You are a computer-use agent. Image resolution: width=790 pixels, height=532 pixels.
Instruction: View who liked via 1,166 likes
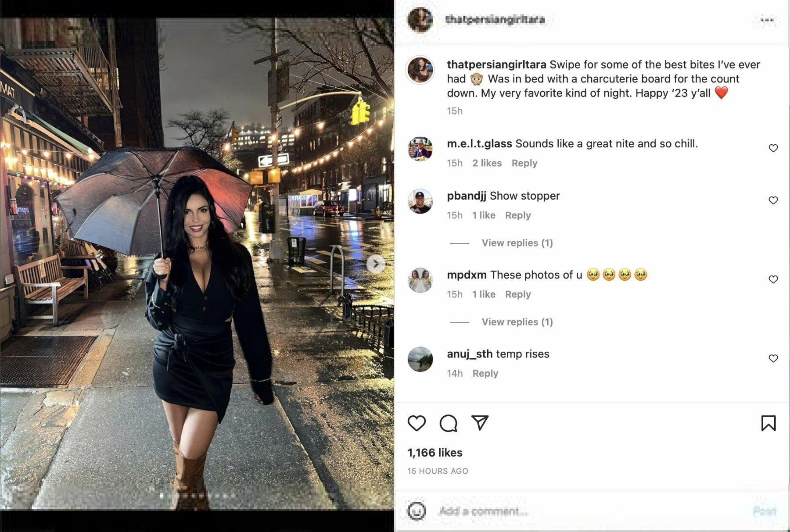(435, 453)
